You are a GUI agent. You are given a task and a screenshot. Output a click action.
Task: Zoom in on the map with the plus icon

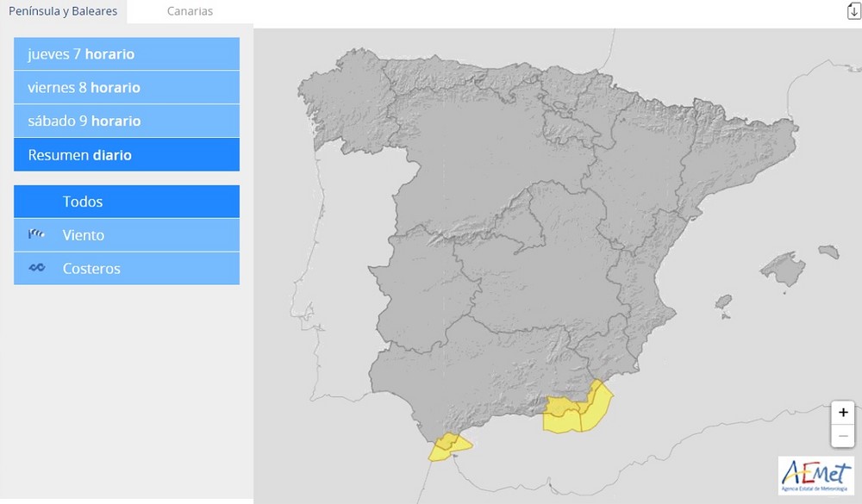coord(842,412)
